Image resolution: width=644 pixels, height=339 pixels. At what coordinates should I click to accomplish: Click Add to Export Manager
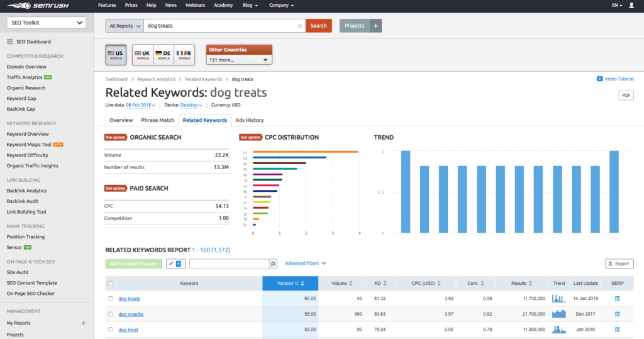[x=134, y=264]
